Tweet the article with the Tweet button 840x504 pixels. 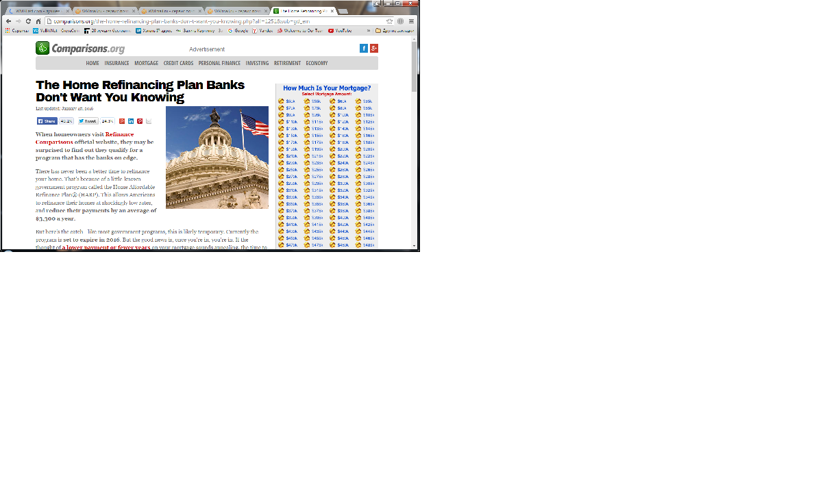[x=87, y=121]
